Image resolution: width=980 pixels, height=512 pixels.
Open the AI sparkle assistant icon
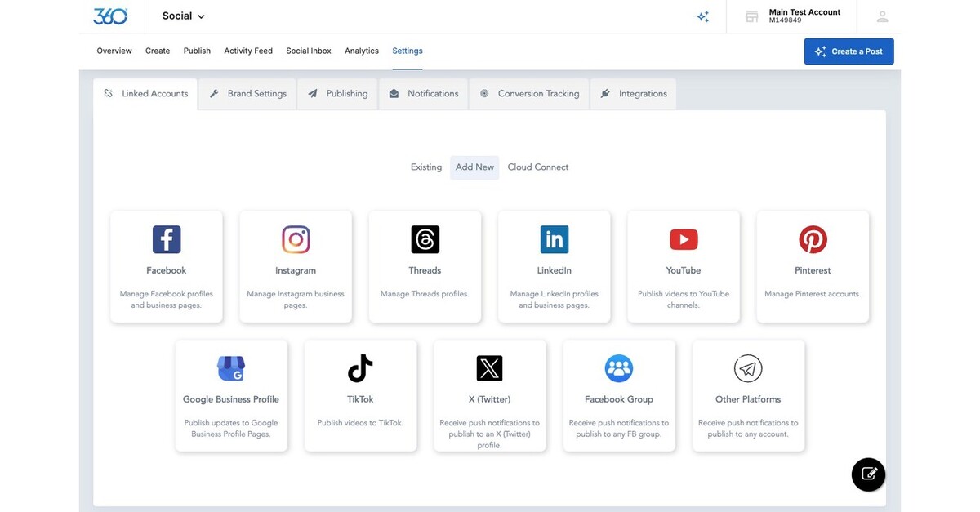[703, 16]
